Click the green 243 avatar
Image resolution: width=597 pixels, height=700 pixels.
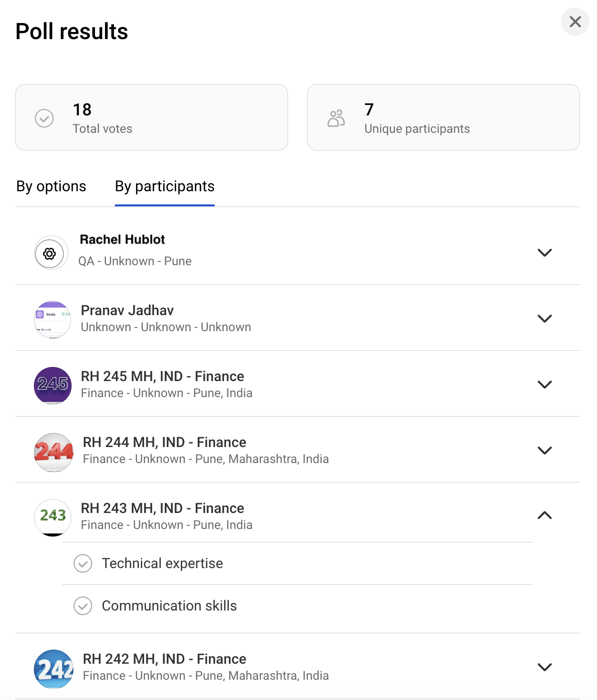(53, 517)
